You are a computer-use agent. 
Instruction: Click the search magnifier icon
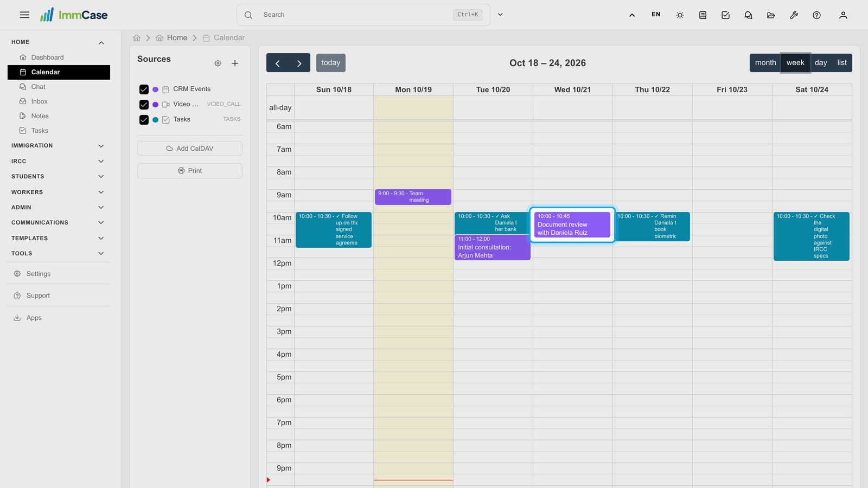pyautogui.click(x=248, y=15)
